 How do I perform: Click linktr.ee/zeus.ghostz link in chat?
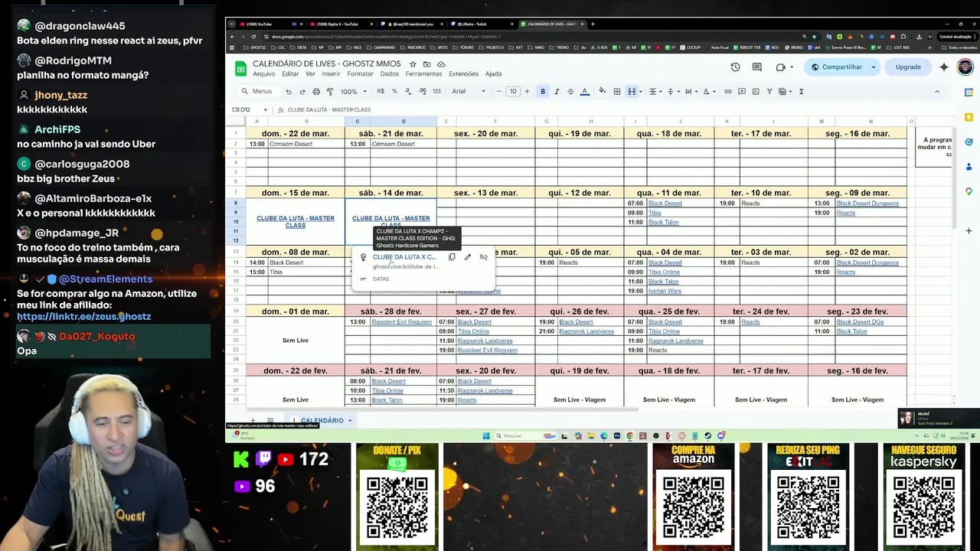click(83, 316)
